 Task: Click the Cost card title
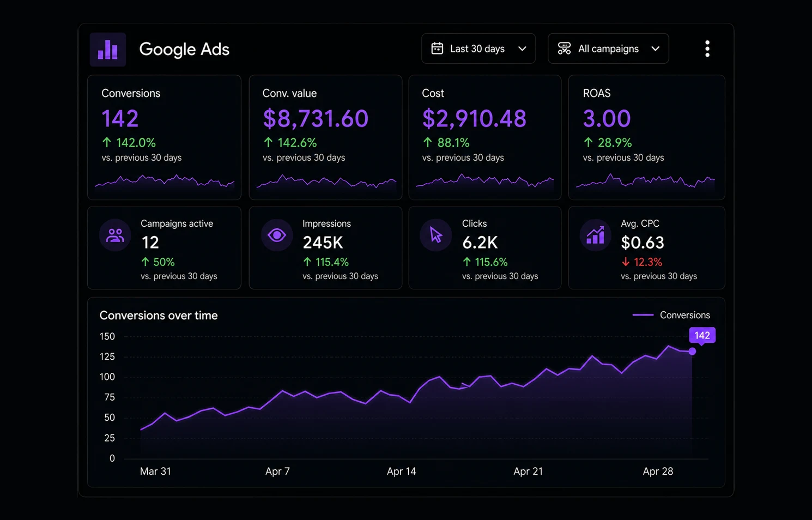(433, 93)
